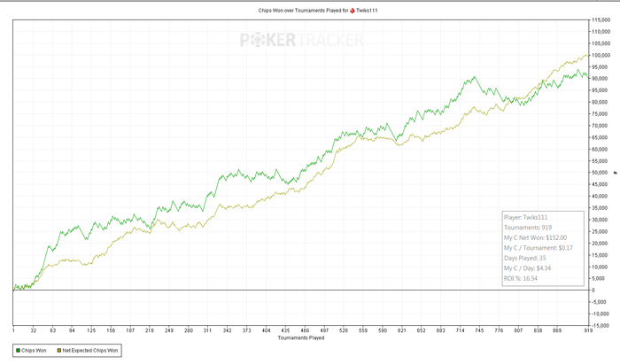Click the 249 x-axis tick label
The width and height of the screenshot is (620, 364).
(169, 330)
